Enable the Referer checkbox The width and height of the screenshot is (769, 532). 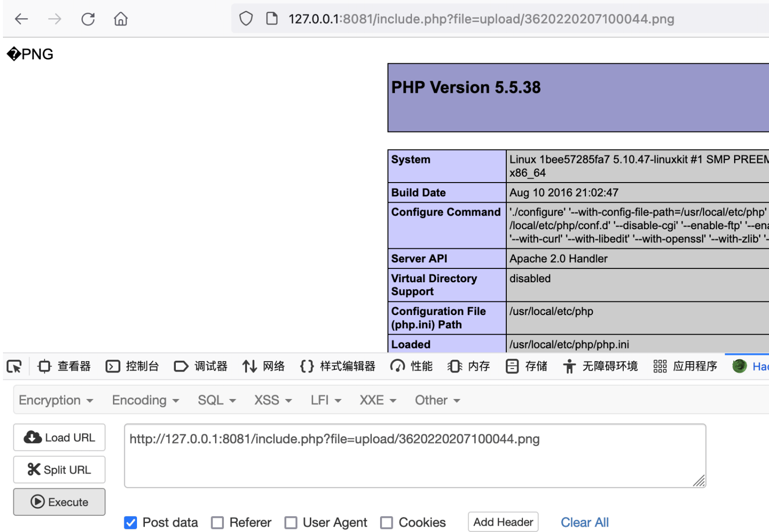point(217,523)
